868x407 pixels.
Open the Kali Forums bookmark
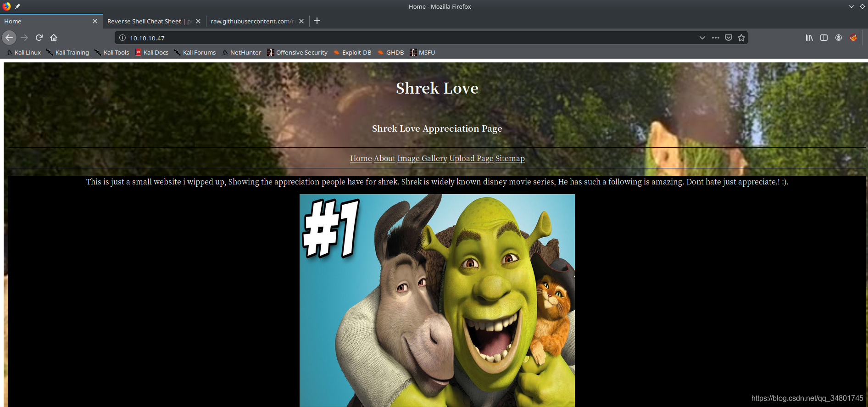(x=195, y=52)
